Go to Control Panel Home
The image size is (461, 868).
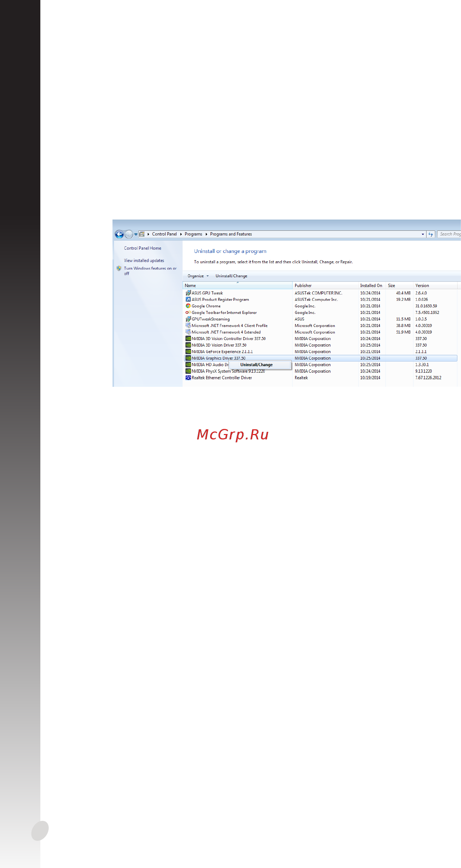(x=143, y=248)
